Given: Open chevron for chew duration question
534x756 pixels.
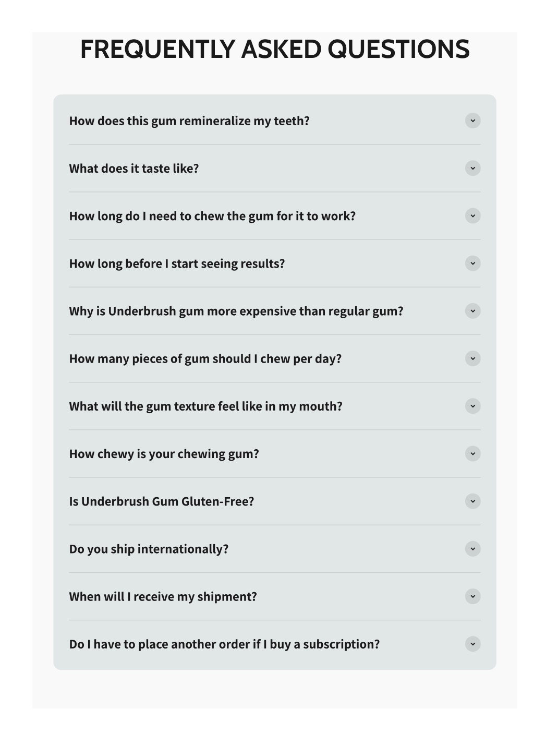Looking at the screenshot, I should tap(472, 215).
